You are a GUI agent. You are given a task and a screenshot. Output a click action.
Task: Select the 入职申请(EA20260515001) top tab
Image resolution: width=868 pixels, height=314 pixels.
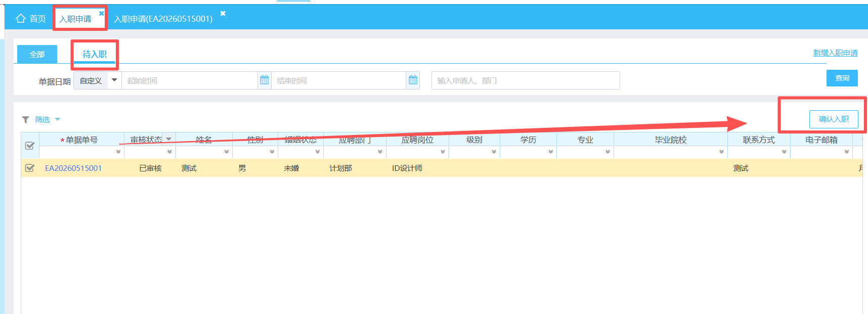[x=163, y=19]
